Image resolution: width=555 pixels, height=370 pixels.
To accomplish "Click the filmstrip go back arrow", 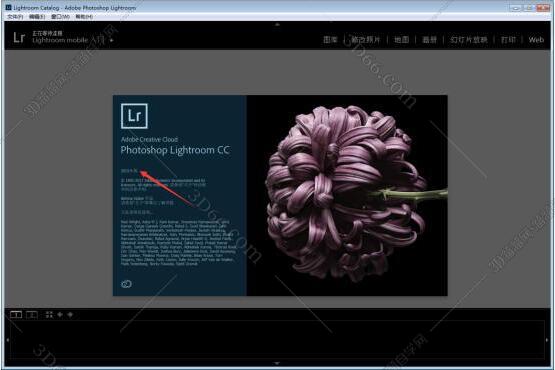I will [60, 314].
